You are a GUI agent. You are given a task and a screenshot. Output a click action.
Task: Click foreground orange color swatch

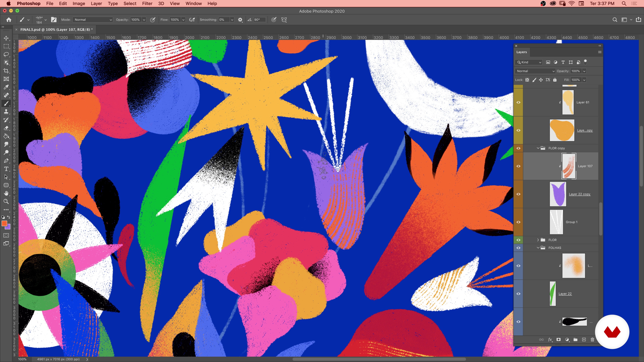[4, 223]
